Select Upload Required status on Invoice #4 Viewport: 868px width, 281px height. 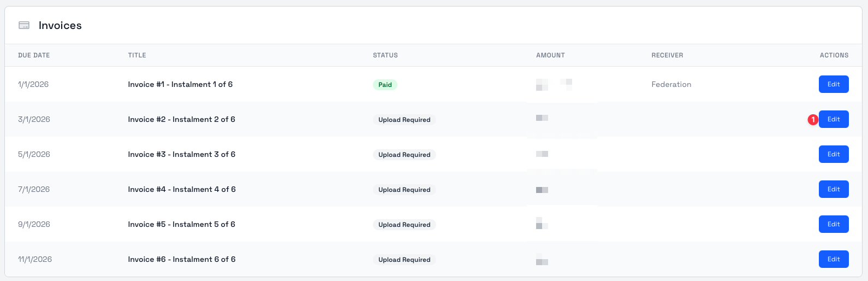(404, 190)
